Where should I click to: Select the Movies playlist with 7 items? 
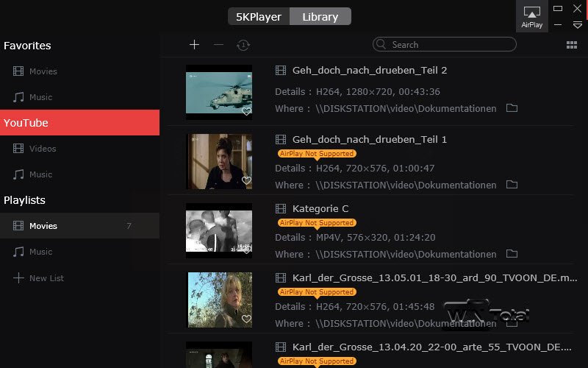pyautogui.click(x=79, y=226)
